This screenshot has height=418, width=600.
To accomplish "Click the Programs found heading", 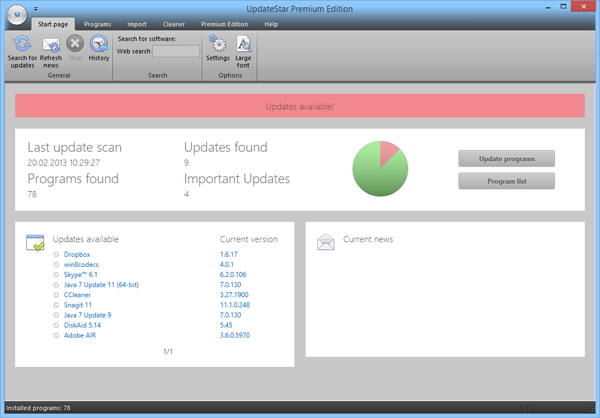I will pyautogui.click(x=73, y=179).
